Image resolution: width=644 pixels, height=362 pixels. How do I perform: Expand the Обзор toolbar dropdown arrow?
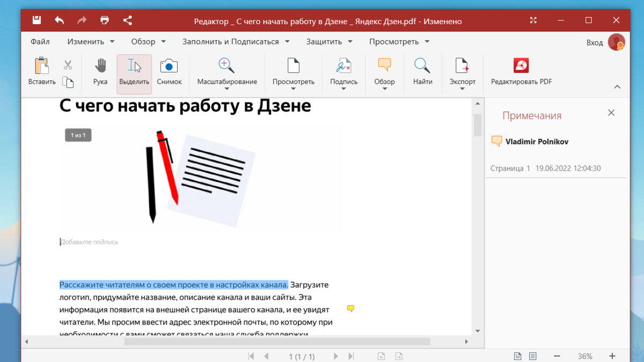(384, 89)
